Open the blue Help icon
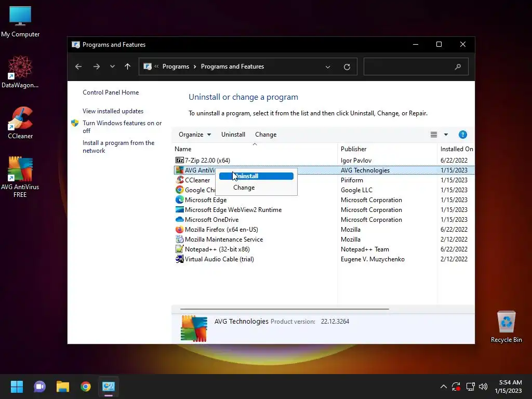 point(462,135)
